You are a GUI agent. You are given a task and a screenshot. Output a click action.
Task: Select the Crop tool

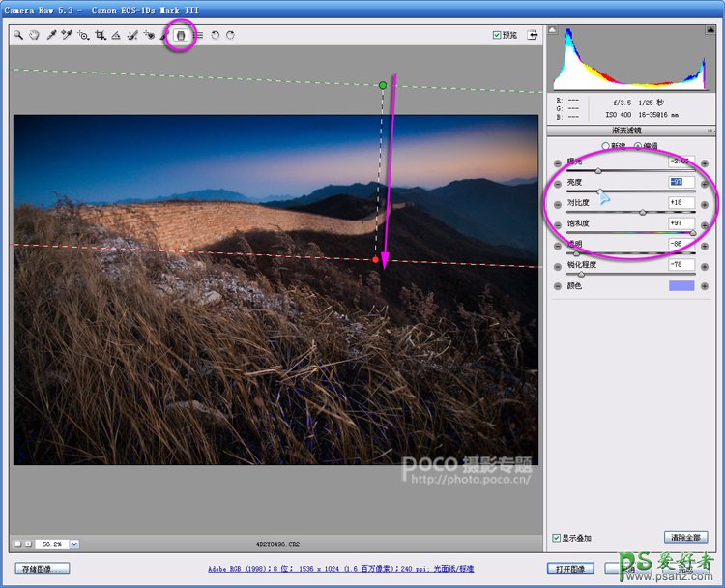point(100,35)
